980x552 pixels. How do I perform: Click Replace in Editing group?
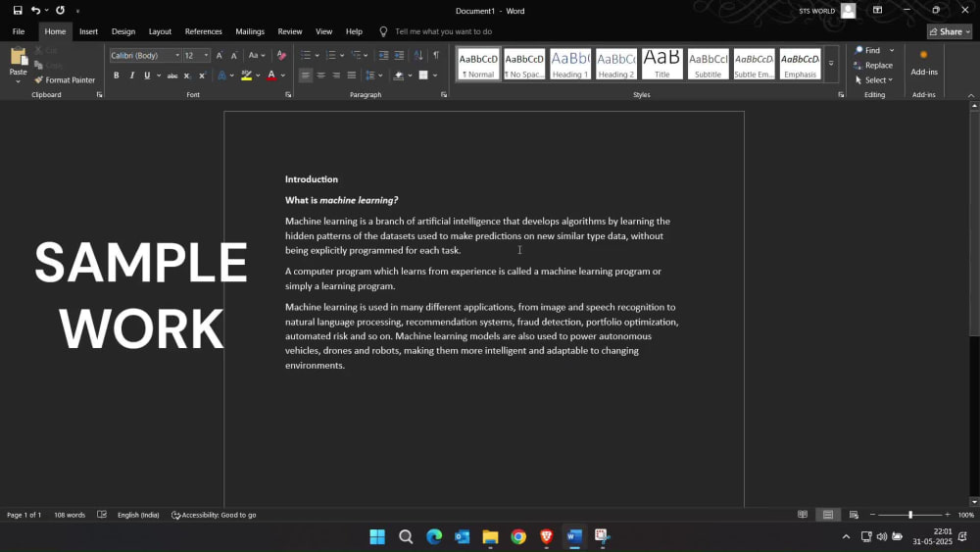tap(873, 65)
